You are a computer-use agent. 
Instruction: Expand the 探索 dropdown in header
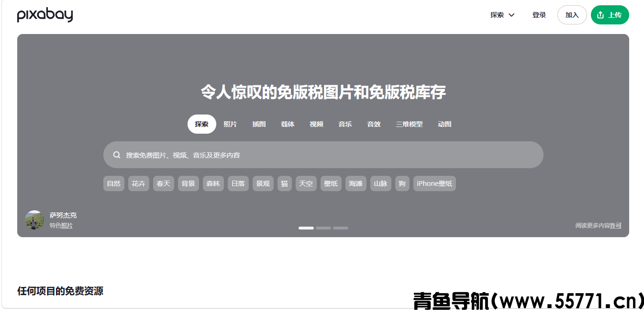click(x=502, y=15)
